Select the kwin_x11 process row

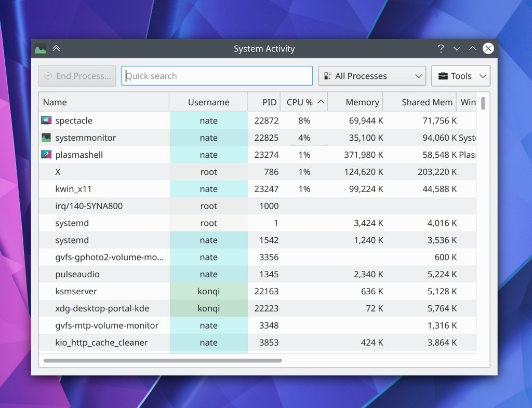click(73, 189)
